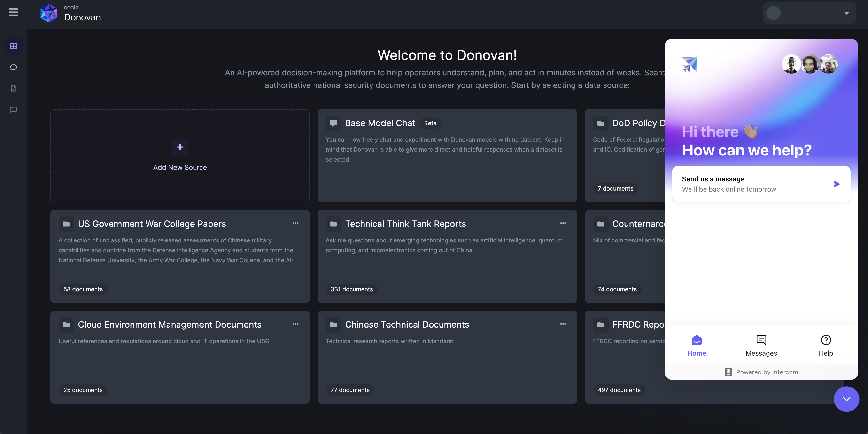Click the Counternarcotics folder icon
Screen dimensions: 868x434
coord(600,224)
